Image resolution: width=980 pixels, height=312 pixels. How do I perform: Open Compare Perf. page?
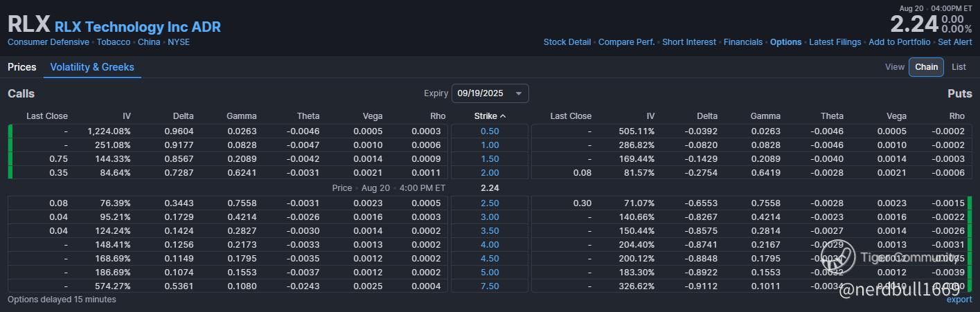click(x=626, y=42)
